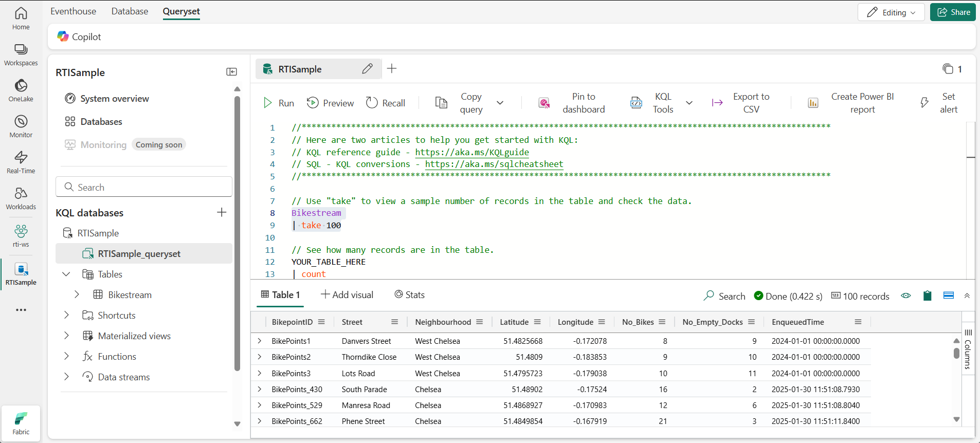
Task: Open Real-Time hub icon
Action: (x=21, y=162)
